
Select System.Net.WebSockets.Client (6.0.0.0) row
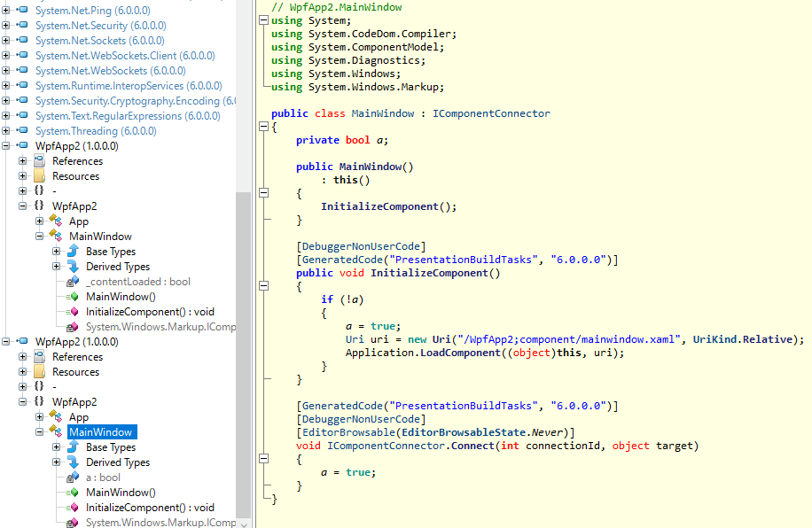[x=125, y=56]
